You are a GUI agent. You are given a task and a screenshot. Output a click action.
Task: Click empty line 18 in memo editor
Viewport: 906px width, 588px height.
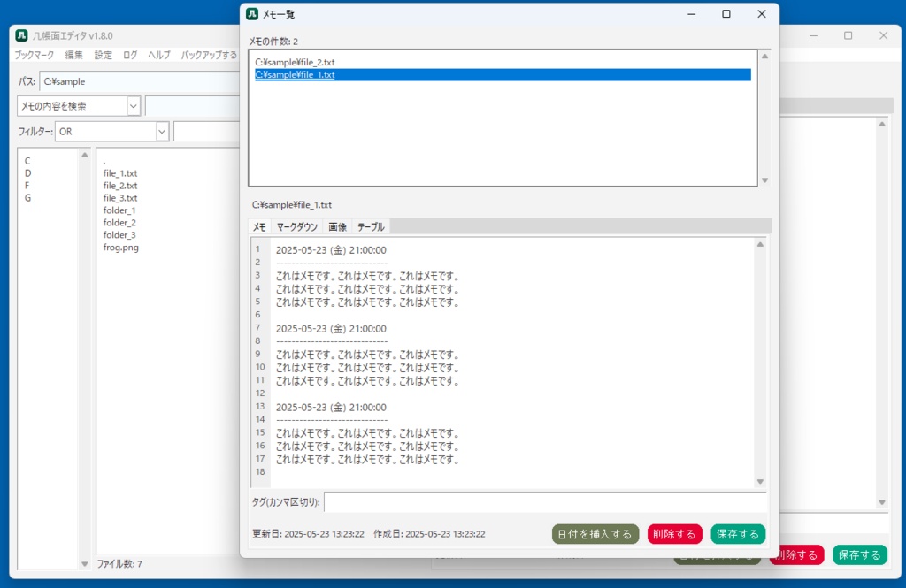511,472
